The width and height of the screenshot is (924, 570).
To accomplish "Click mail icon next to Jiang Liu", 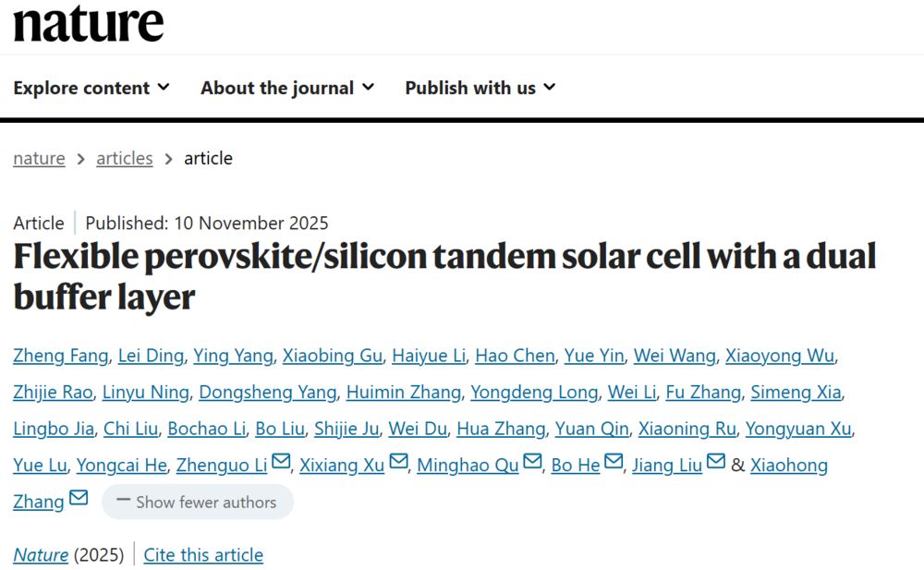I will tap(716, 462).
